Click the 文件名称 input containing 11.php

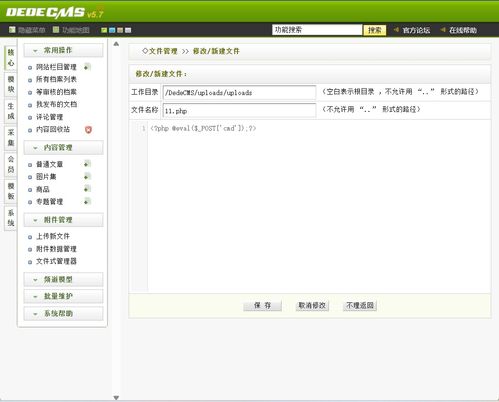tap(239, 110)
